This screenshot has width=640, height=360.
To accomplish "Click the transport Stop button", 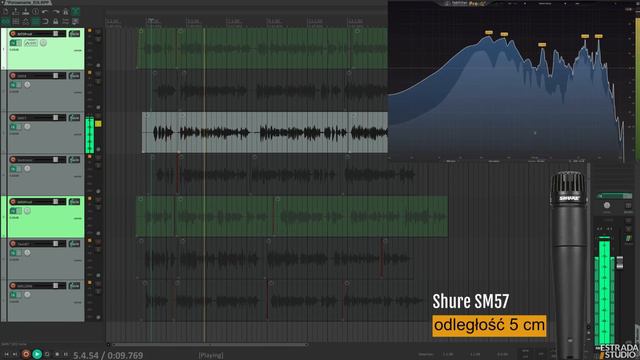I will pos(57,354).
